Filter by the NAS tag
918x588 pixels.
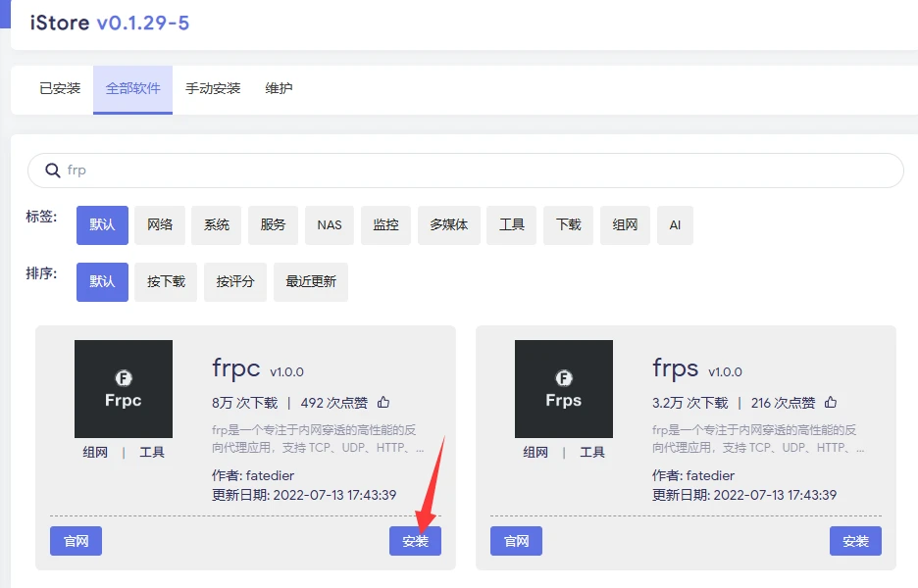point(330,224)
